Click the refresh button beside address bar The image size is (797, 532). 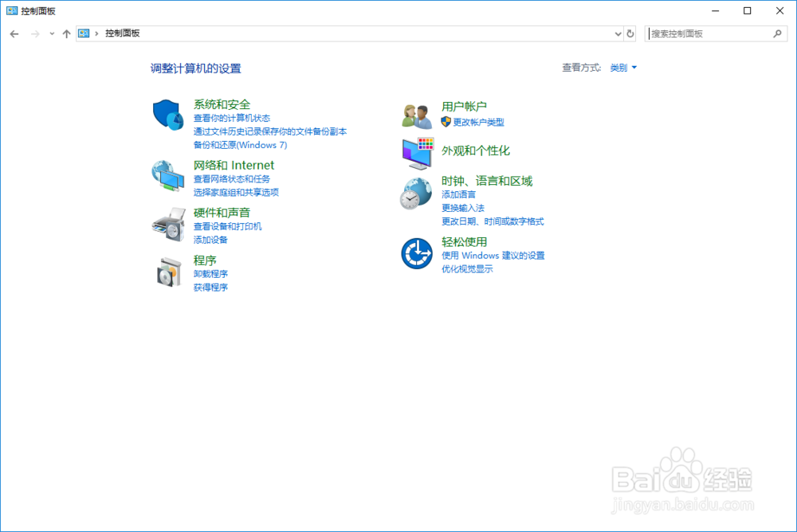630,33
